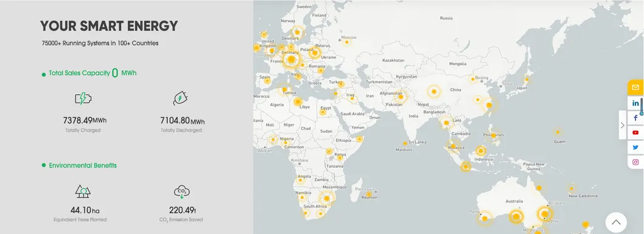The width and height of the screenshot is (644, 234).
Task: Select the Perth map marker
Action: (485, 218)
